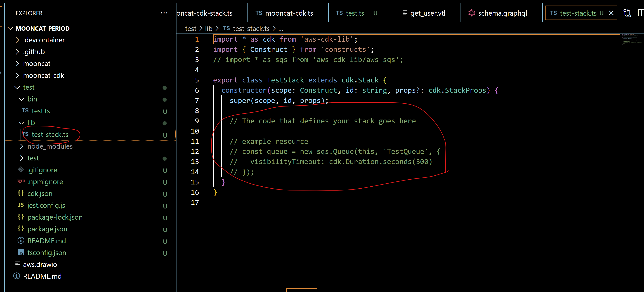Click the JS icon beside jest.config.js

click(x=21, y=205)
